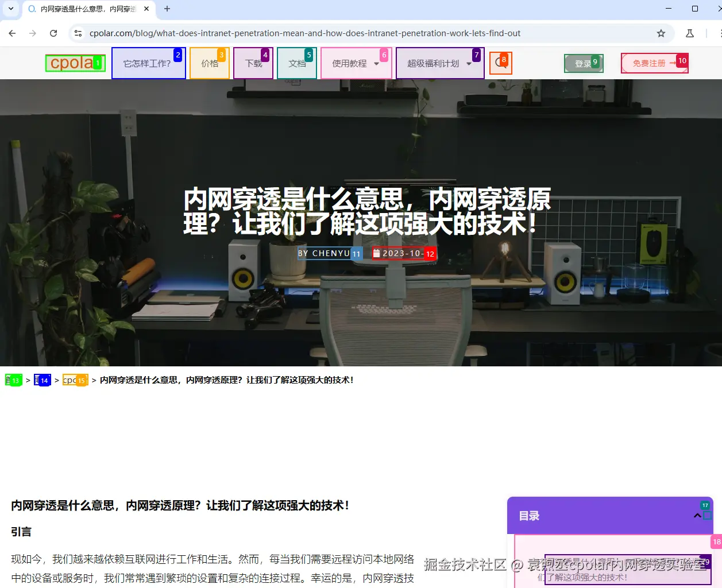Minimize the browser window
The image size is (722, 588).
[669, 9]
